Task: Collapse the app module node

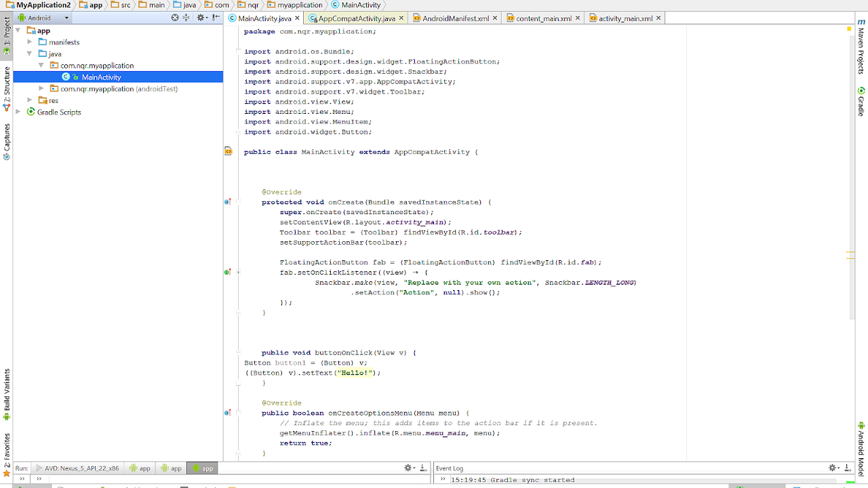Action: click(x=18, y=30)
